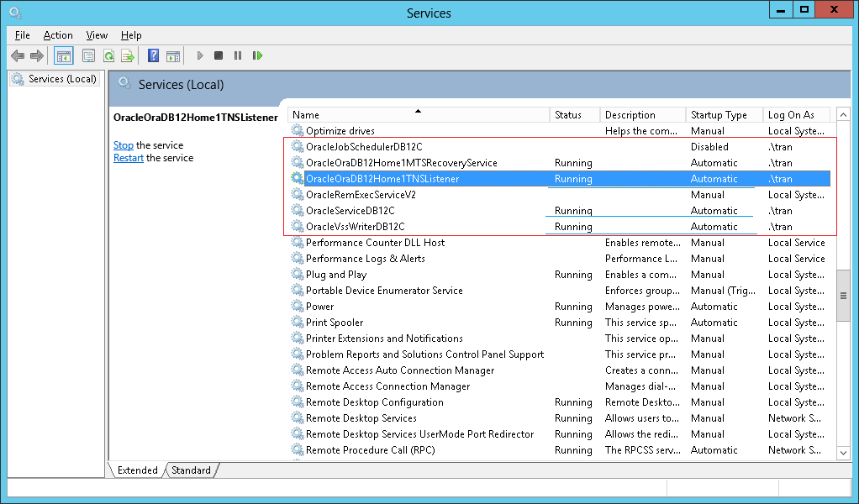Click the gear icon of Remote Desktop Services

tap(297, 417)
